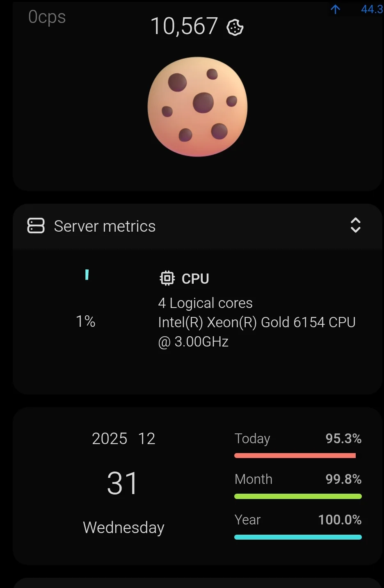Select the Wednesday weekday text
The height and width of the screenshot is (588, 384).
click(x=123, y=527)
